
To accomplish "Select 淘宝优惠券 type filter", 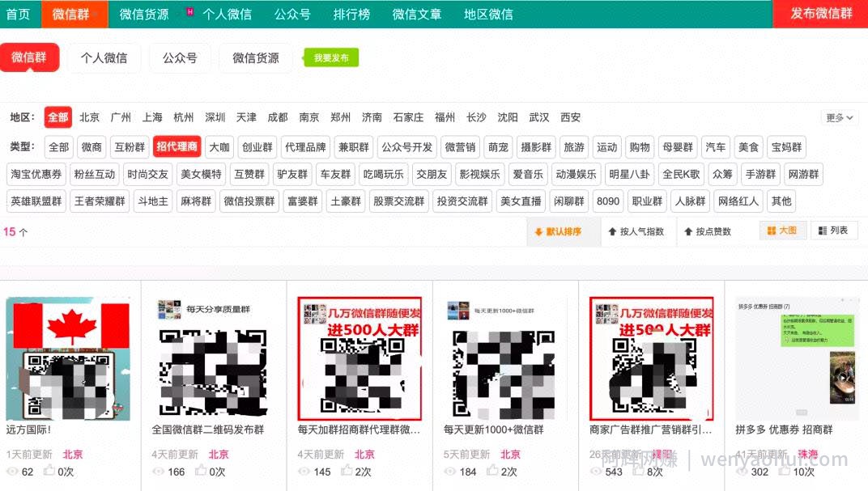I will click(36, 174).
